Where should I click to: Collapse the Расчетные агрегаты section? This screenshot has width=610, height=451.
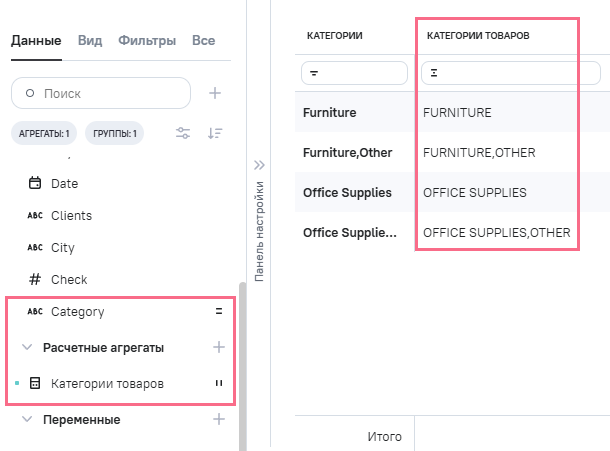27,347
